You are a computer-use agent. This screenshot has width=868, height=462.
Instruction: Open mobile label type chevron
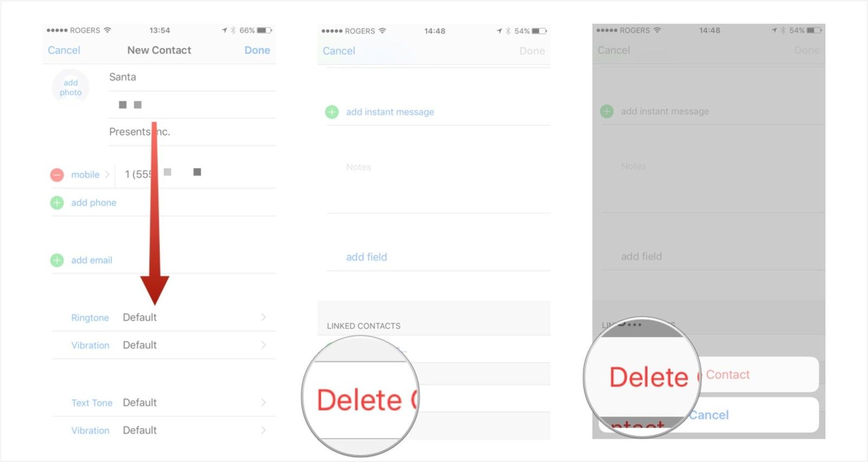point(107,175)
